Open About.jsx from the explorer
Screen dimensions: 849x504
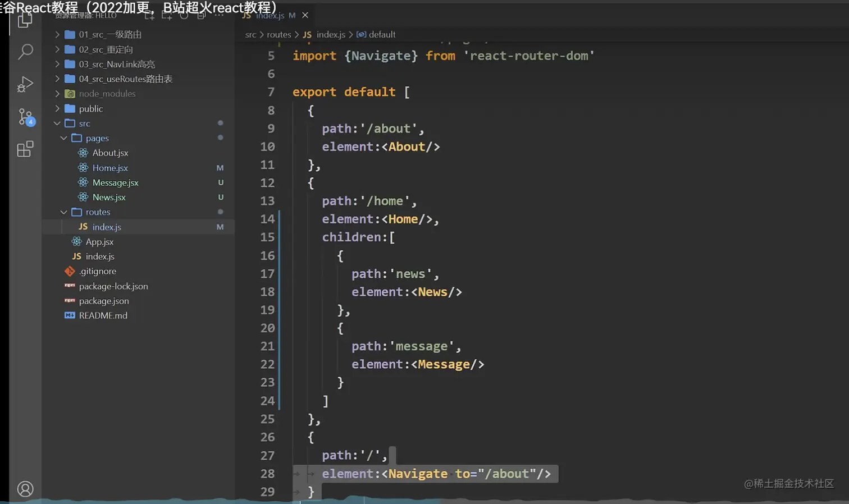(x=110, y=153)
